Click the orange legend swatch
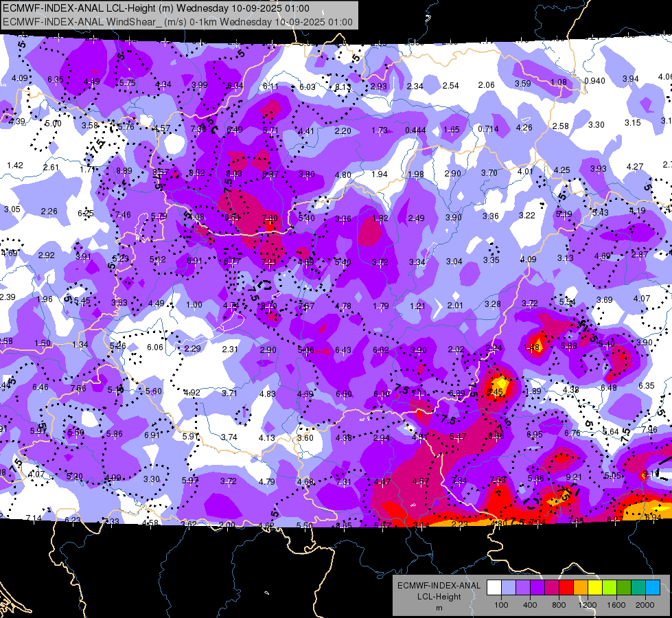Image resolution: width=672 pixels, height=618 pixels. [581, 588]
